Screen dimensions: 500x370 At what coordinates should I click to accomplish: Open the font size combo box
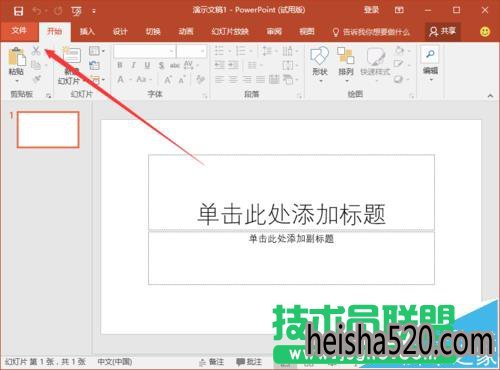pyautogui.click(x=191, y=51)
